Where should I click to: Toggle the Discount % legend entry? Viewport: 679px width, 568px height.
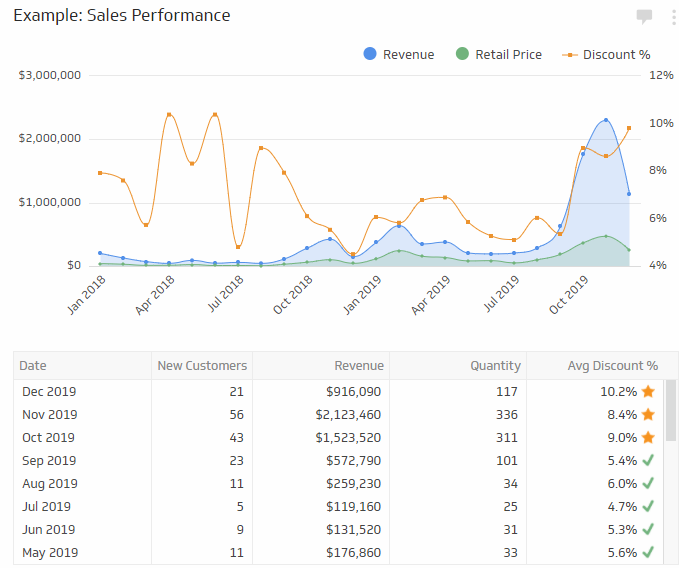point(606,55)
